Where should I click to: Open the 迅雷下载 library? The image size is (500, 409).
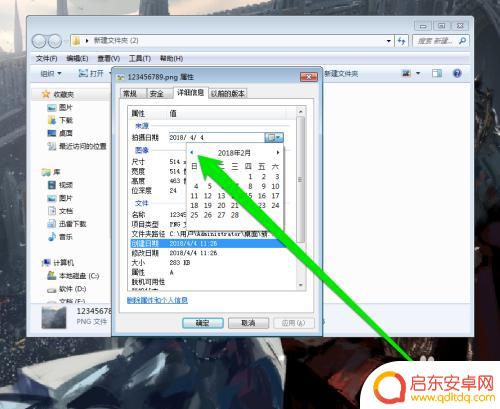coord(67,224)
